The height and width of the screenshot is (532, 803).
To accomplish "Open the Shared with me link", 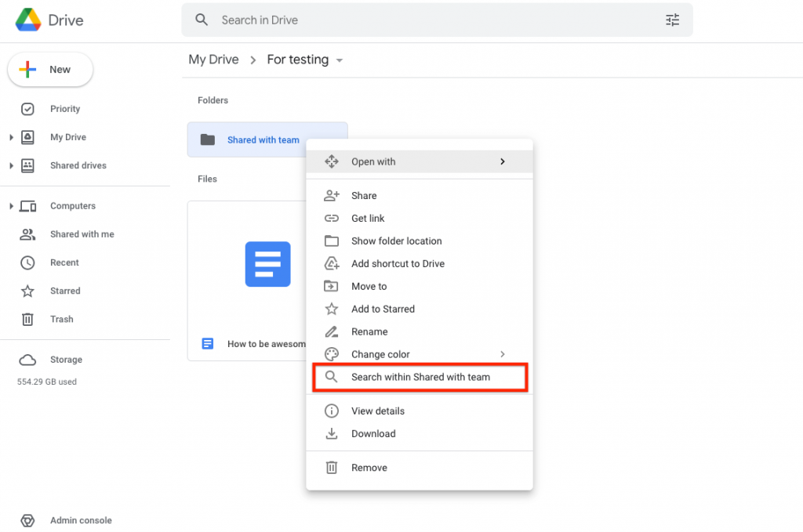I will click(82, 234).
